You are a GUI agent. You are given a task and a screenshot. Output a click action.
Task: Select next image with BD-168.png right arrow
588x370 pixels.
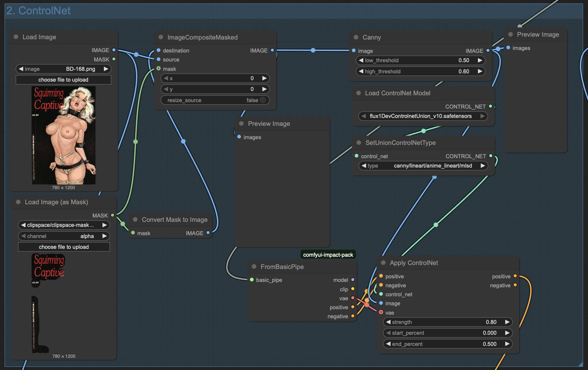[106, 69]
